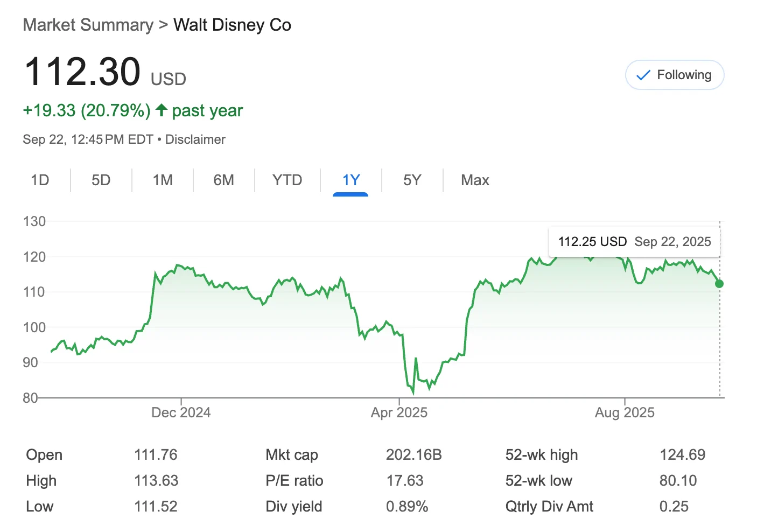The height and width of the screenshot is (532, 757).
Task: Click the 52-wk high label
Action: (541, 455)
